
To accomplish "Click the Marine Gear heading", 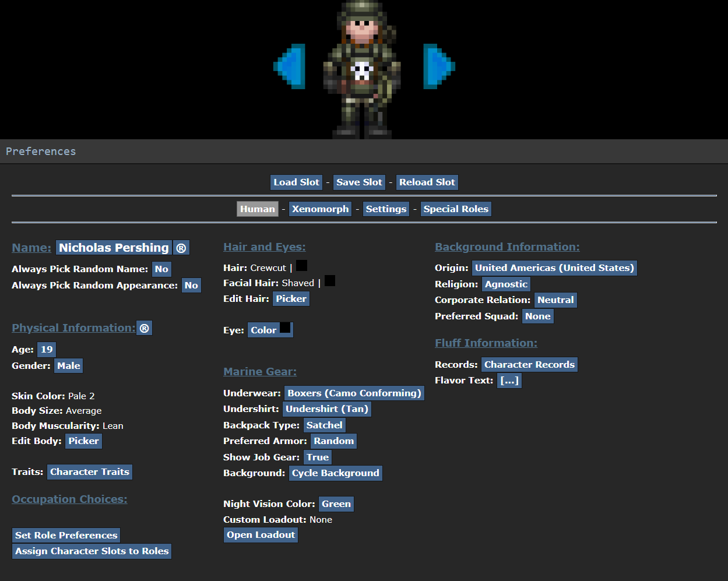I will point(260,372).
